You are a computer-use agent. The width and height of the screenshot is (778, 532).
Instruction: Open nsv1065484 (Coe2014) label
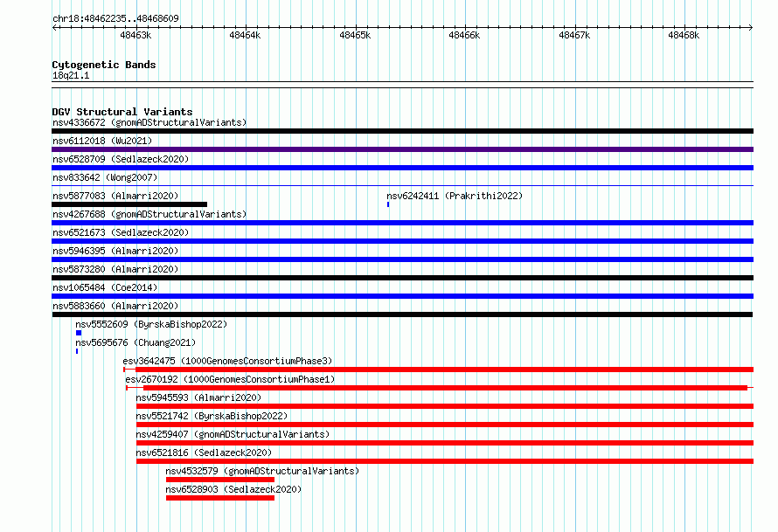[x=105, y=287]
